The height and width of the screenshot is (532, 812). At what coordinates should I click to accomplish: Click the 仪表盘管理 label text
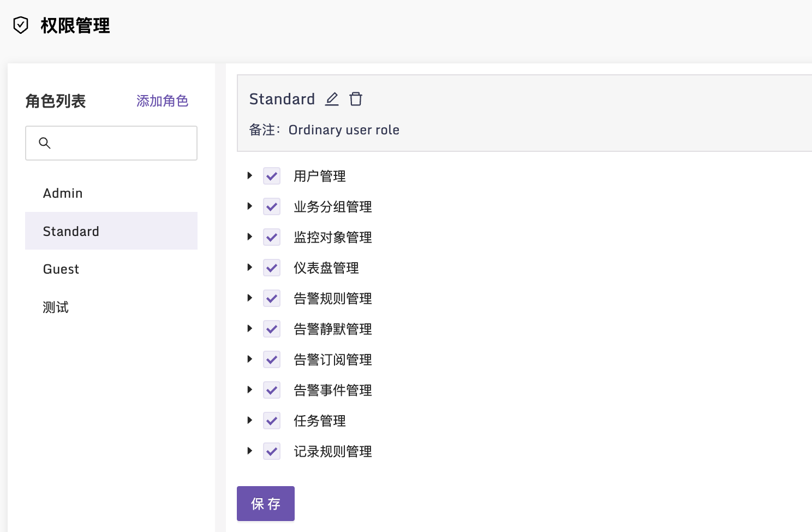click(326, 268)
